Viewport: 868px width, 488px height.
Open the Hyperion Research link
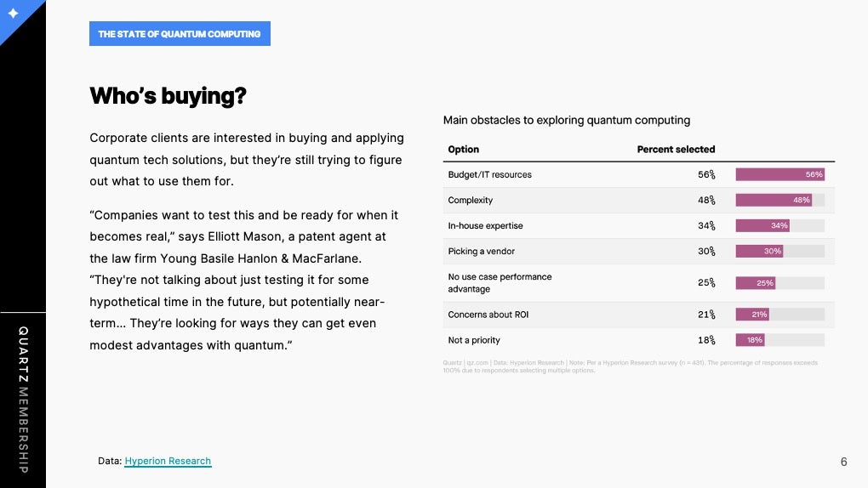point(168,461)
